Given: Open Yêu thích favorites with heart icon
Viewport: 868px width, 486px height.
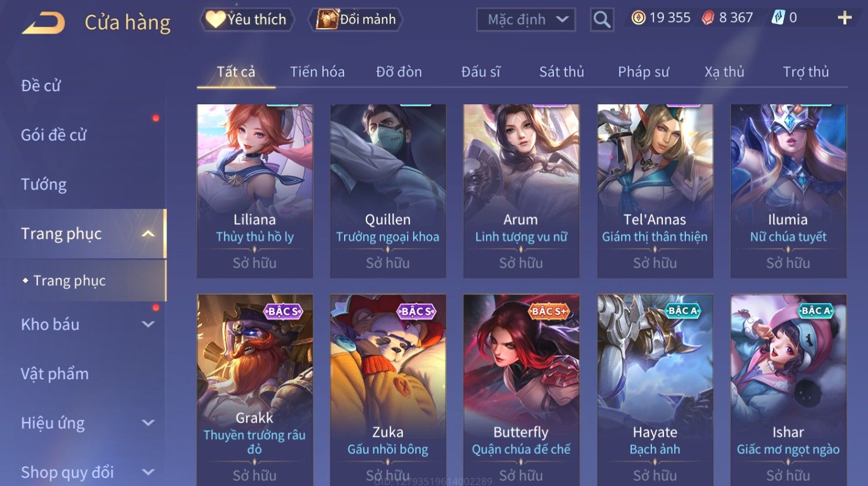Looking at the screenshot, I should pyautogui.click(x=247, y=20).
